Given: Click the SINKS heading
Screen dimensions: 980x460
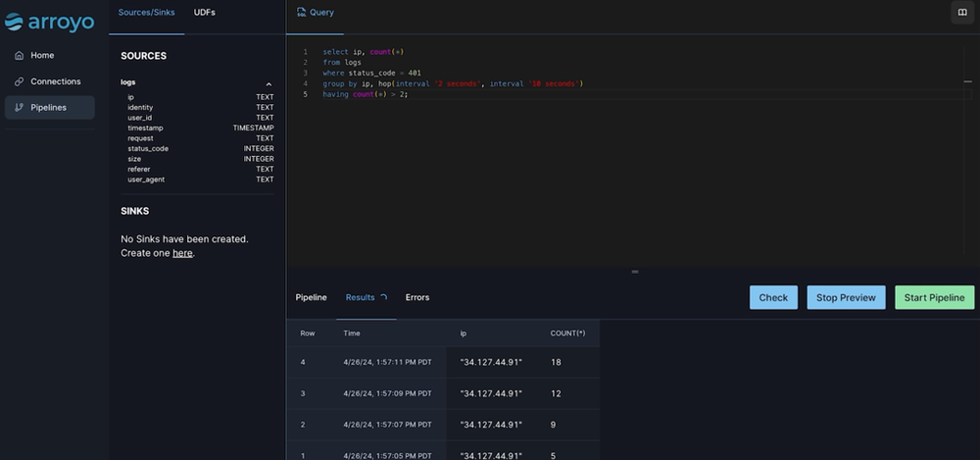Looking at the screenshot, I should [134, 211].
